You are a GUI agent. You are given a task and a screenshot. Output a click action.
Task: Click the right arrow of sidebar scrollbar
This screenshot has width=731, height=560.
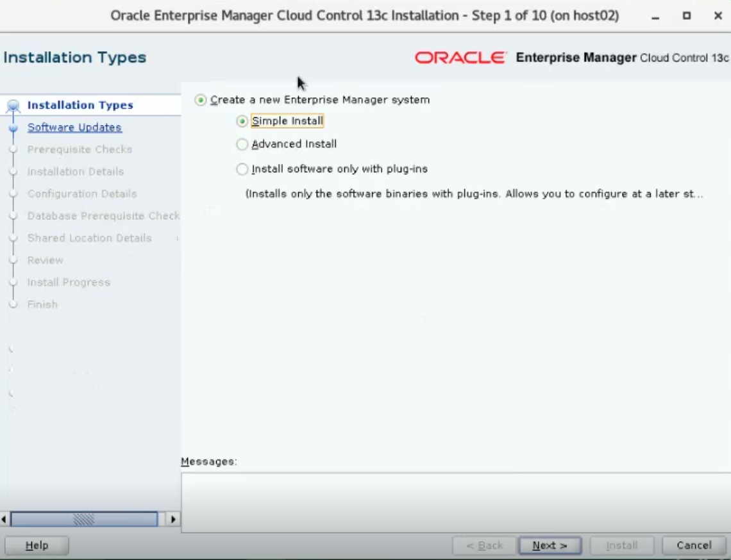click(x=173, y=519)
